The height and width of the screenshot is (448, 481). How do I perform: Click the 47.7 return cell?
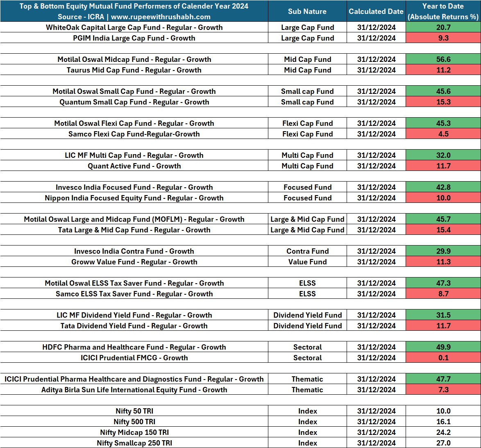[443, 379]
